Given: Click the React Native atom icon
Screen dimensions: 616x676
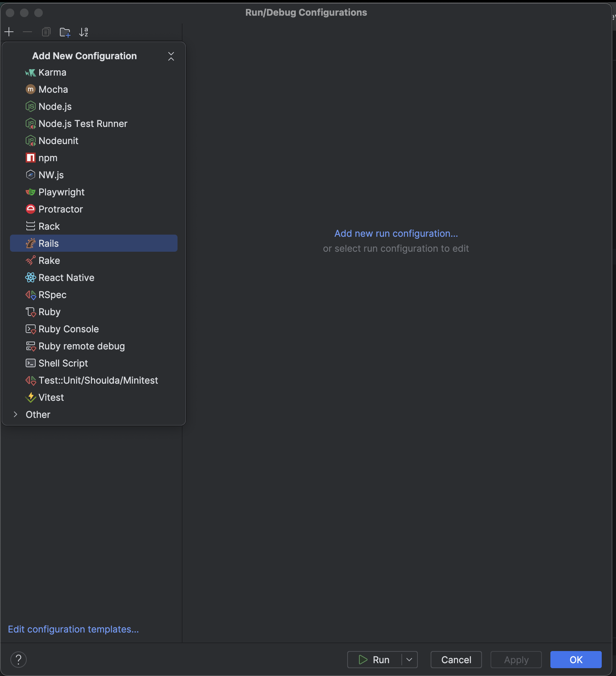Looking at the screenshot, I should [x=31, y=278].
